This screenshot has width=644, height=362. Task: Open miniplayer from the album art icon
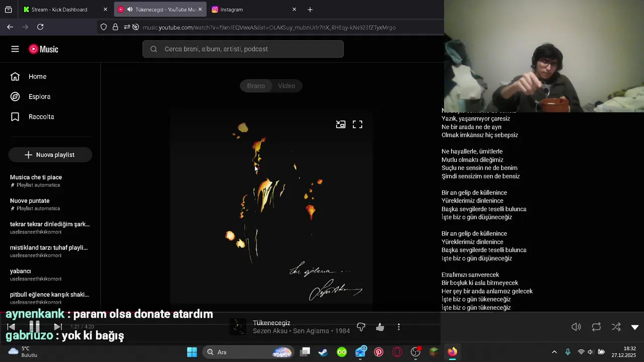(341, 124)
